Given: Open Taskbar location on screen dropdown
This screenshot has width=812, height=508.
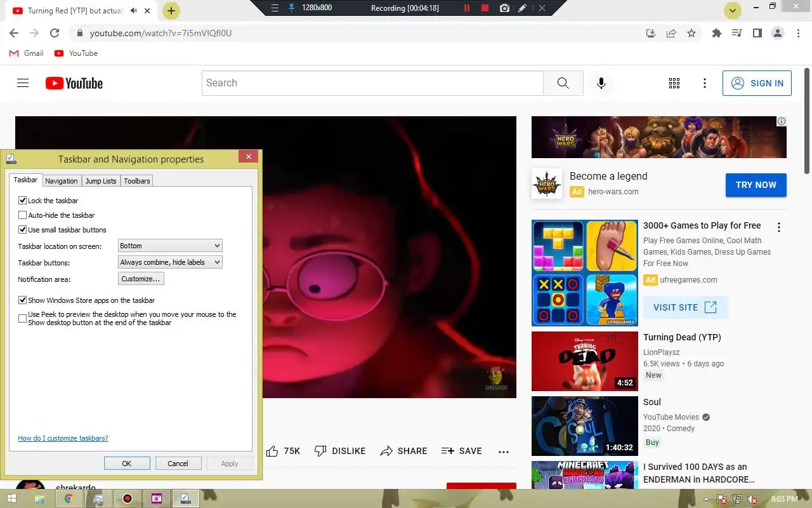Looking at the screenshot, I should tap(170, 246).
